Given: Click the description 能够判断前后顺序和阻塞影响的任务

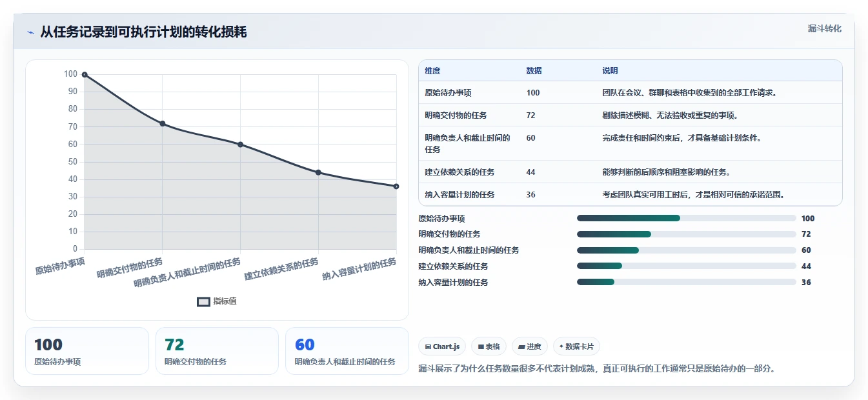Looking at the screenshot, I should pyautogui.click(x=667, y=172).
